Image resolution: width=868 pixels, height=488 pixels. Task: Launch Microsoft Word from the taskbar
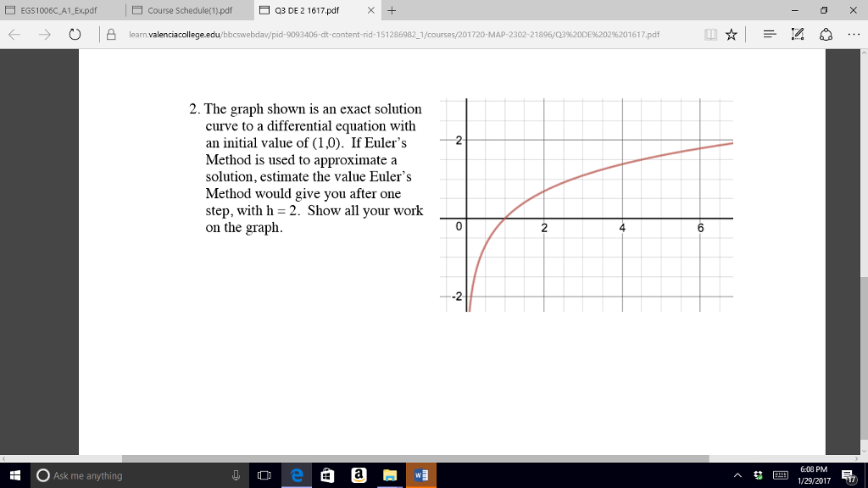click(421, 475)
